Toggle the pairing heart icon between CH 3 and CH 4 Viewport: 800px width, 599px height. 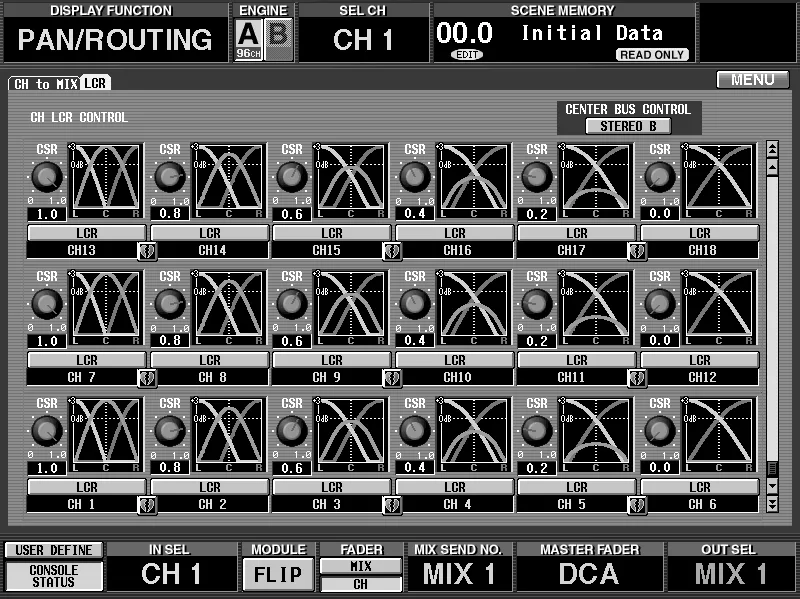tap(392, 505)
